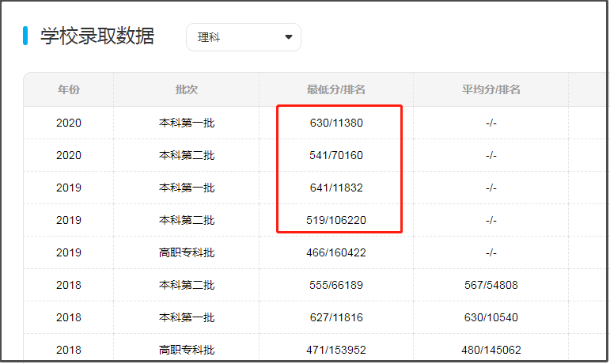The width and height of the screenshot is (610, 364).
Task: Click 本科第二批 in the 555/66189 row
Action: click(x=187, y=285)
